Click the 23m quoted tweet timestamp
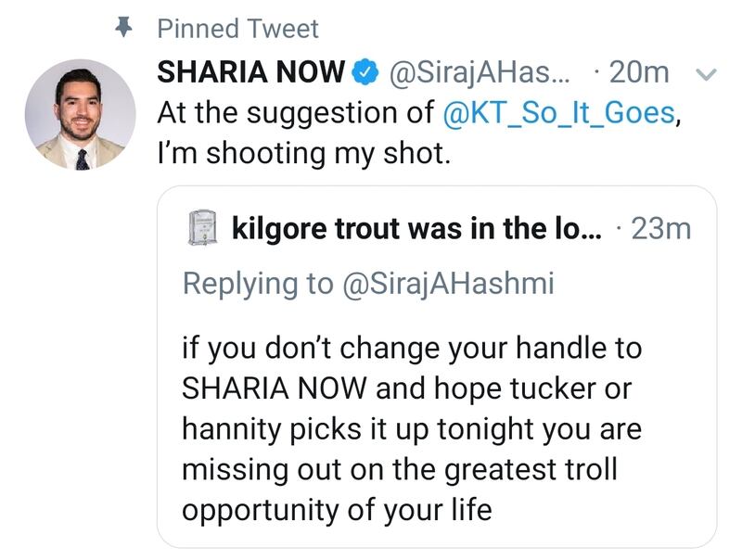742x560 pixels. point(660,229)
